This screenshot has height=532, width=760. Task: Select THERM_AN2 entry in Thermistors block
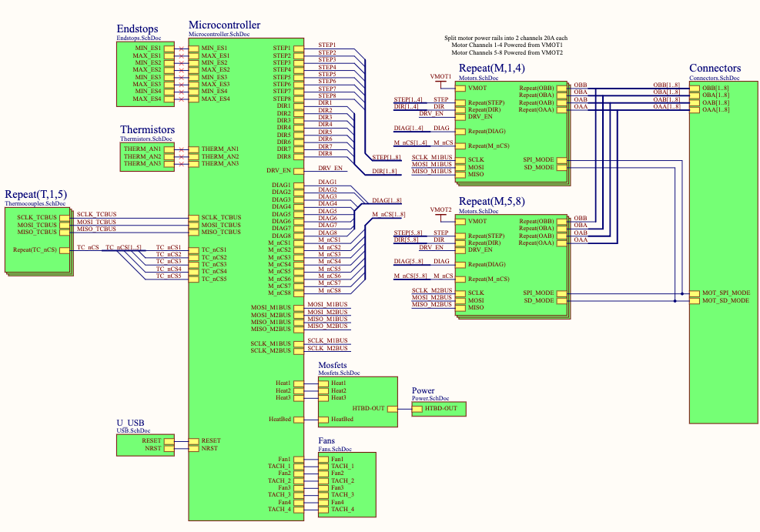pos(142,156)
